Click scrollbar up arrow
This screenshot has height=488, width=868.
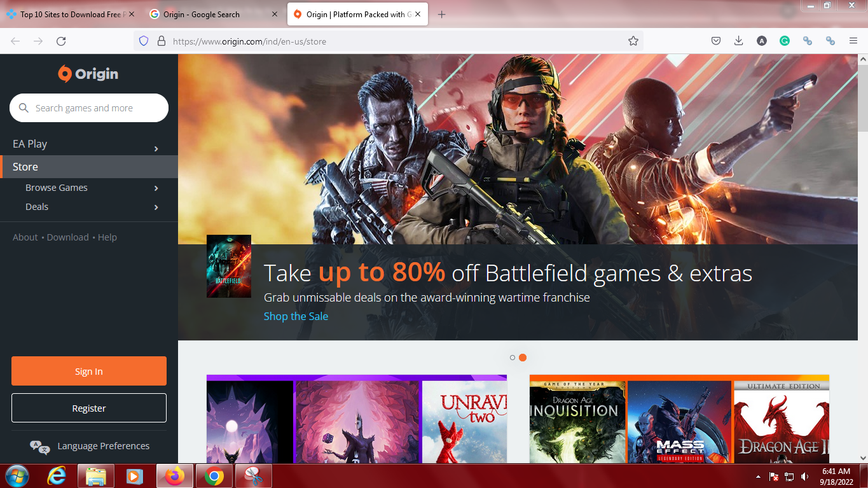click(863, 59)
